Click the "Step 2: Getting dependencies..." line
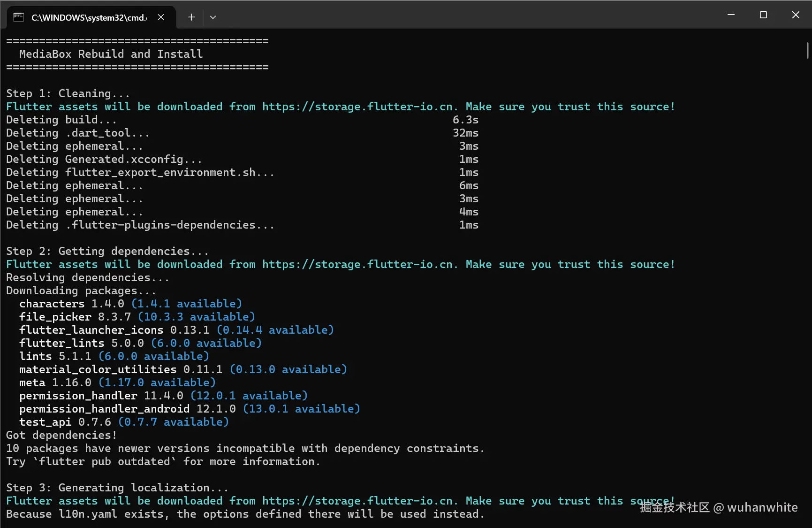Viewport: 812px width, 528px height. pos(107,251)
